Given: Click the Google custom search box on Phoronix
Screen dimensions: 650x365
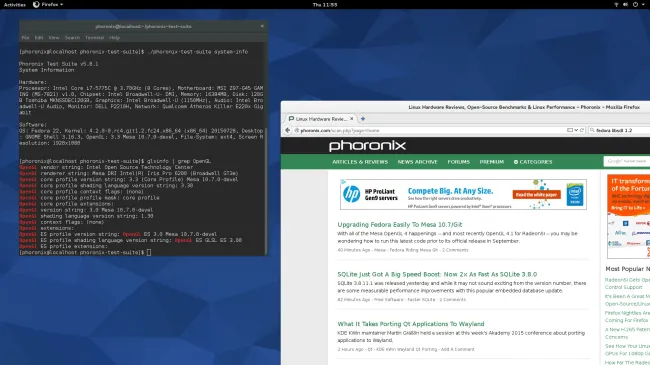Looking at the screenshot, I should (627, 161).
